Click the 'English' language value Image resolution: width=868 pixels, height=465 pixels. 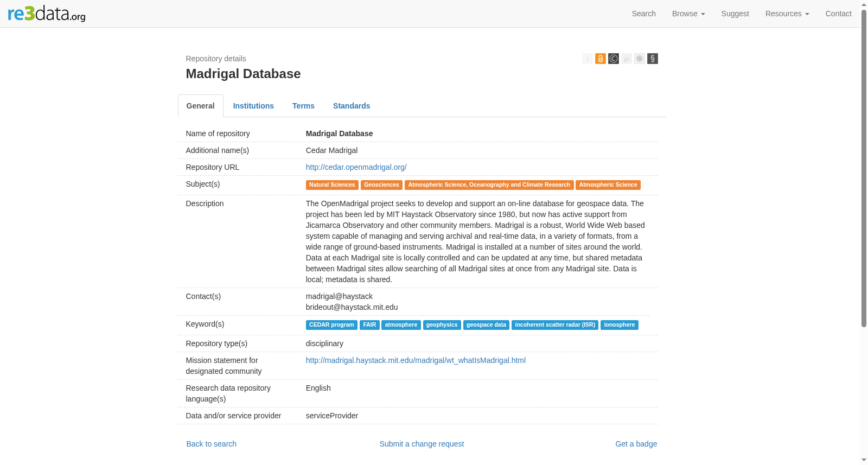(318, 388)
